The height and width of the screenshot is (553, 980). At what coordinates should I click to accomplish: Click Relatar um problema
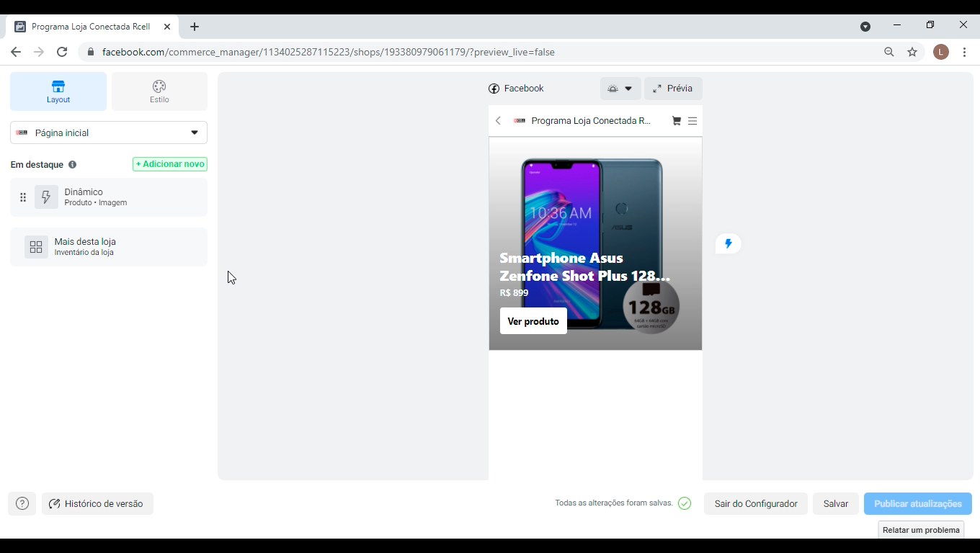click(921, 530)
